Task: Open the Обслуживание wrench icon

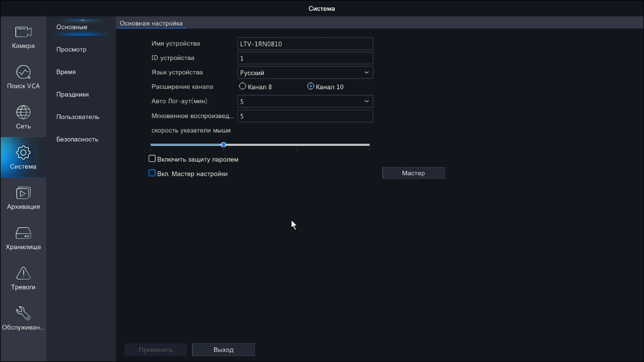Action: (x=23, y=314)
